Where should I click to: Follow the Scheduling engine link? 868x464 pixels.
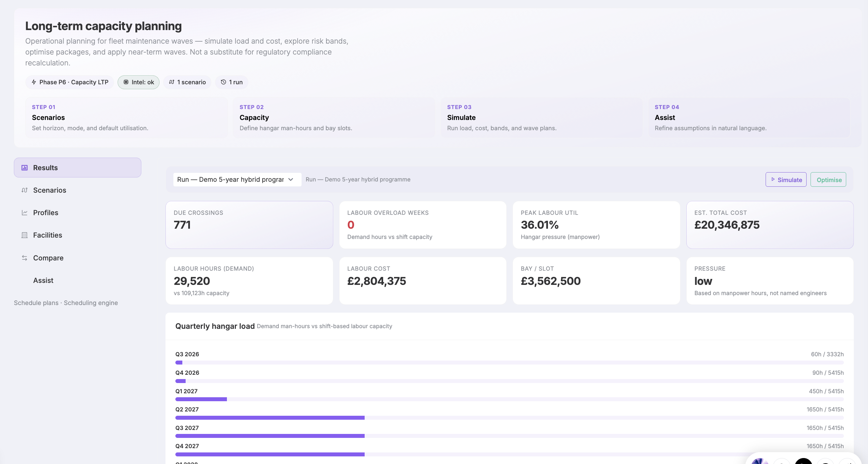coord(91,303)
